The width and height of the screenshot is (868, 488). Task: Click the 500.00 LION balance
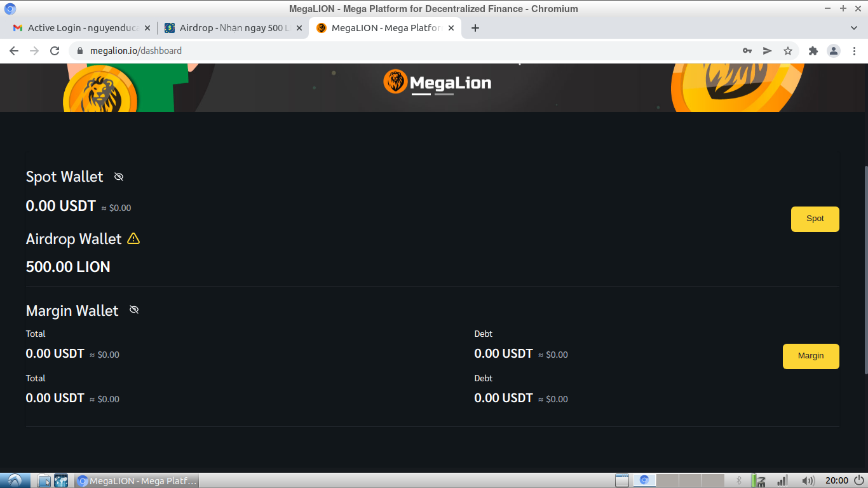coord(68,267)
